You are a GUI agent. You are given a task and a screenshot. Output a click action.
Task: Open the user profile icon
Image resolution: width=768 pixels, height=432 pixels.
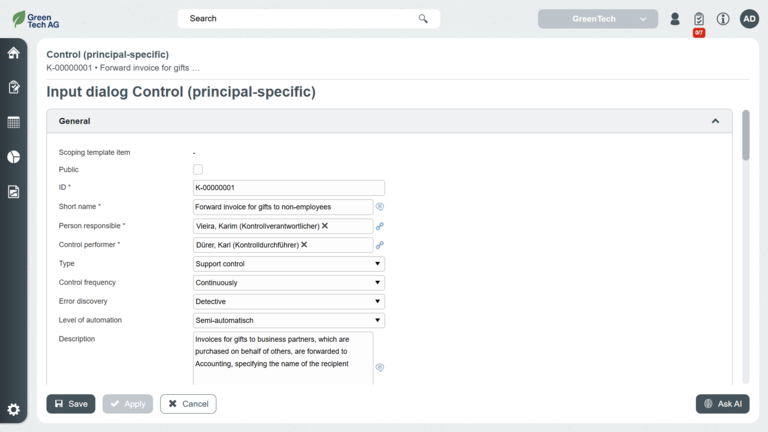coord(675,19)
